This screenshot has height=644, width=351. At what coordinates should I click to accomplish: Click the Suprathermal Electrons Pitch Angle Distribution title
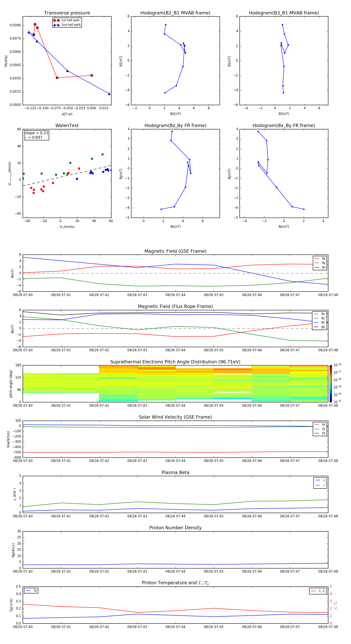point(175,362)
